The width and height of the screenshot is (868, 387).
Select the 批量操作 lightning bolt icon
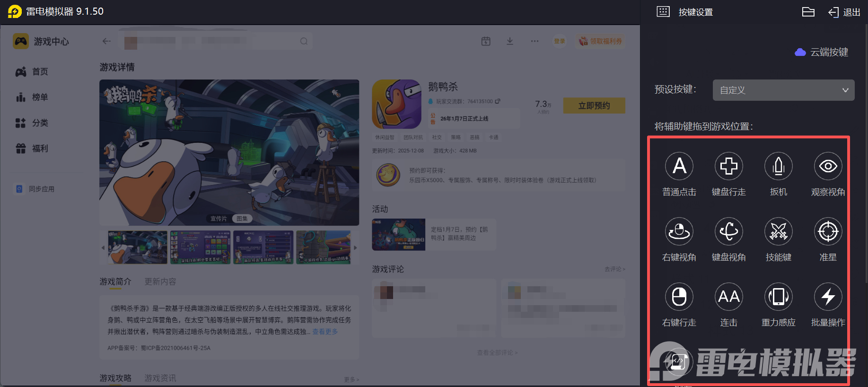[x=828, y=297]
